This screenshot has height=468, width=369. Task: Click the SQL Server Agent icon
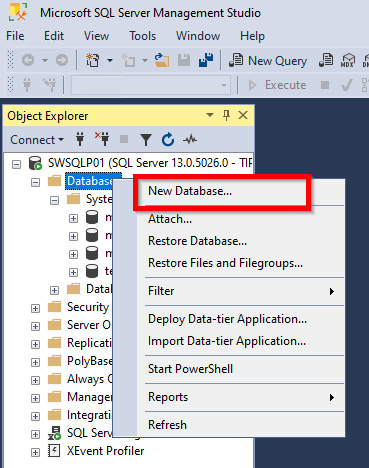pos(54,433)
